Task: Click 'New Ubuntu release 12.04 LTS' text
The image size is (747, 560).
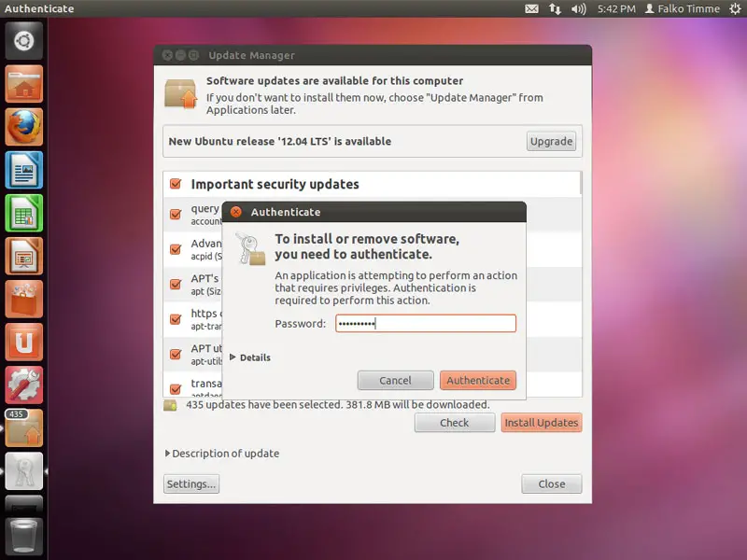Action: coord(279,142)
